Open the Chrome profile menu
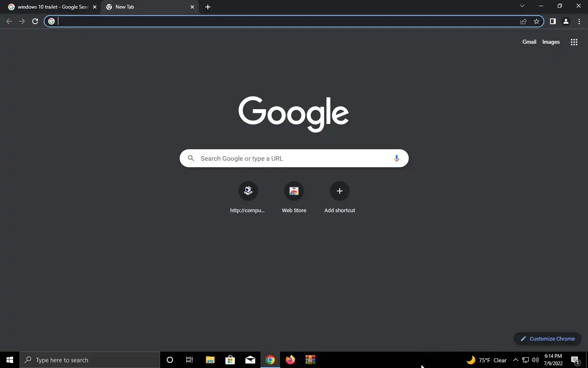The width and height of the screenshot is (588, 368). [x=566, y=21]
